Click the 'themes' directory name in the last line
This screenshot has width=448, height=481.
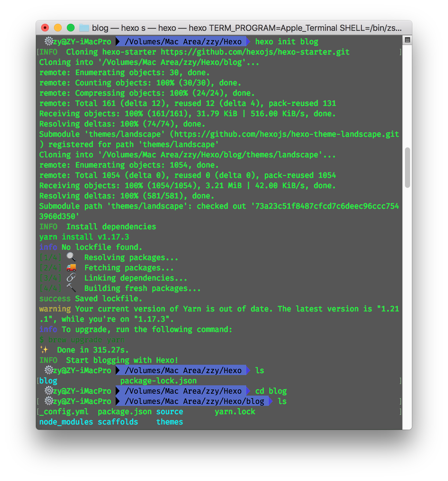[x=170, y=422]
